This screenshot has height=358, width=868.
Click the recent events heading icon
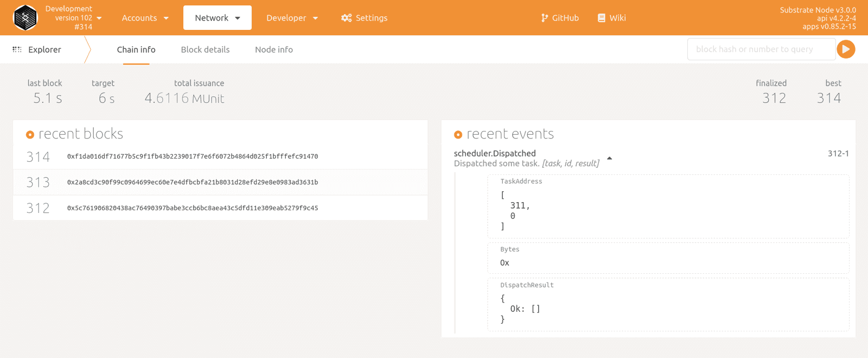(458, 135)
